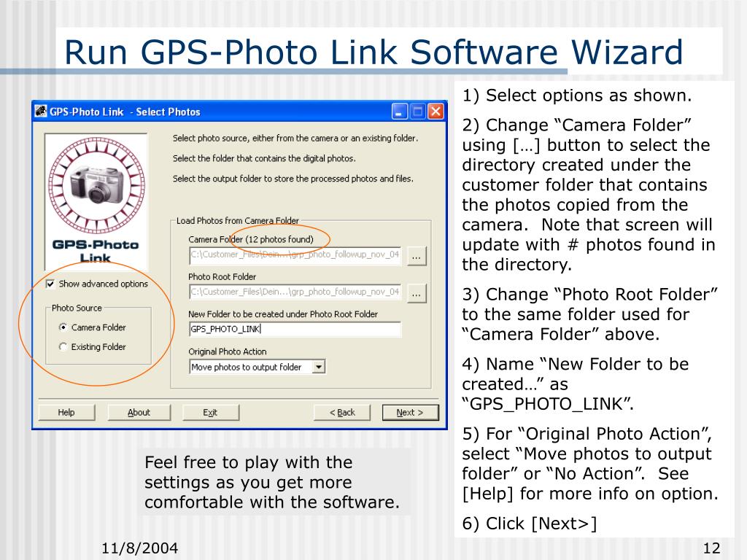Viewport: 747px width, 560px height.
Task: Click the GPS-Photo Link camera compass logo
Action: click(x=97, y=186)
